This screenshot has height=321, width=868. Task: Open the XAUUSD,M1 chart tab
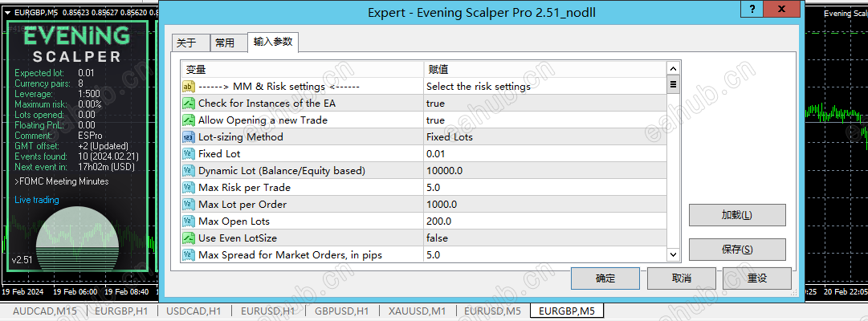[x=417, y=311]
